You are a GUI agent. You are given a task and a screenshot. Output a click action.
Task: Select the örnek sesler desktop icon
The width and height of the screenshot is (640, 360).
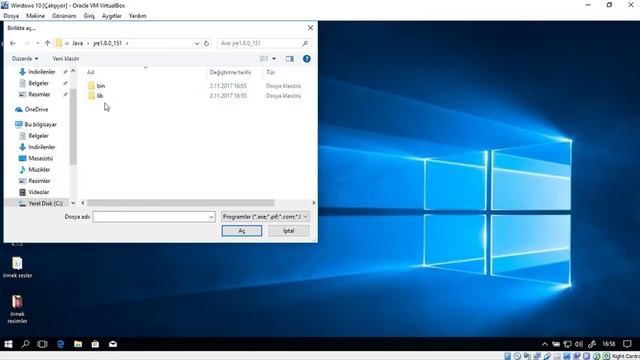point(17,267)
